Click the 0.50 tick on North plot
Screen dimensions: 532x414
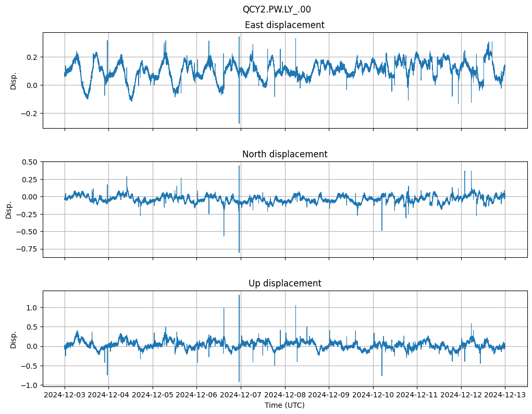tap(30, 162)
